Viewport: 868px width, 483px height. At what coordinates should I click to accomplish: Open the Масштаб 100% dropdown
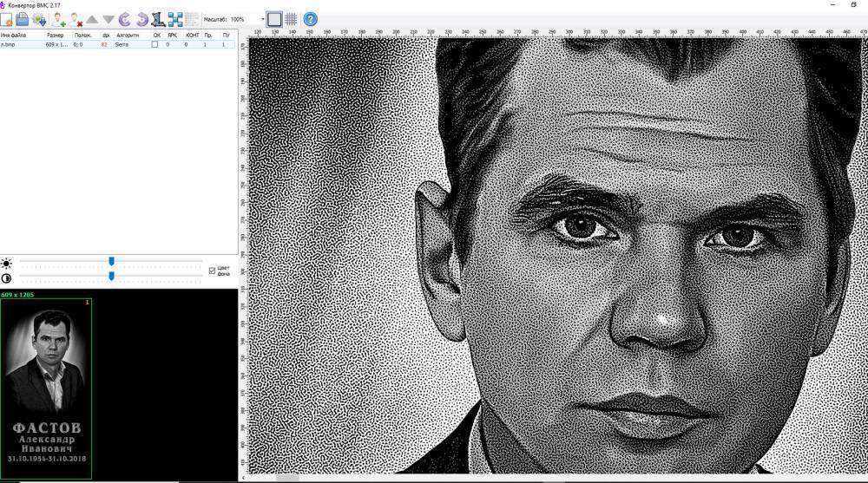[261, 19]
